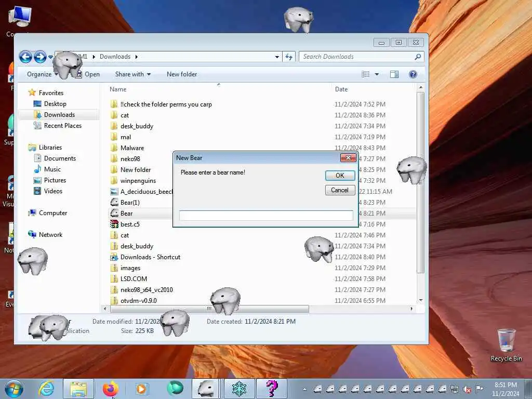The image size is (532, 399).
Task: Go forward in Explorer history
Action: point(40,57)
